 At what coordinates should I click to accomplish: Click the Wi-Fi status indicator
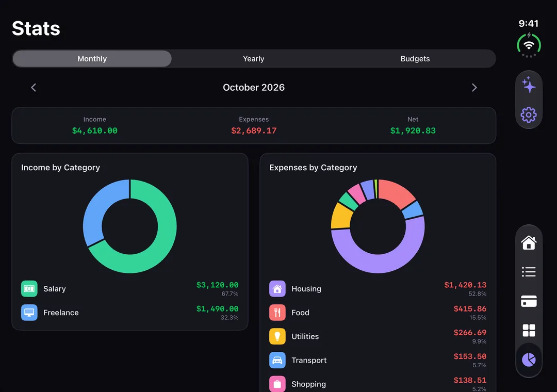click(529, 45)
